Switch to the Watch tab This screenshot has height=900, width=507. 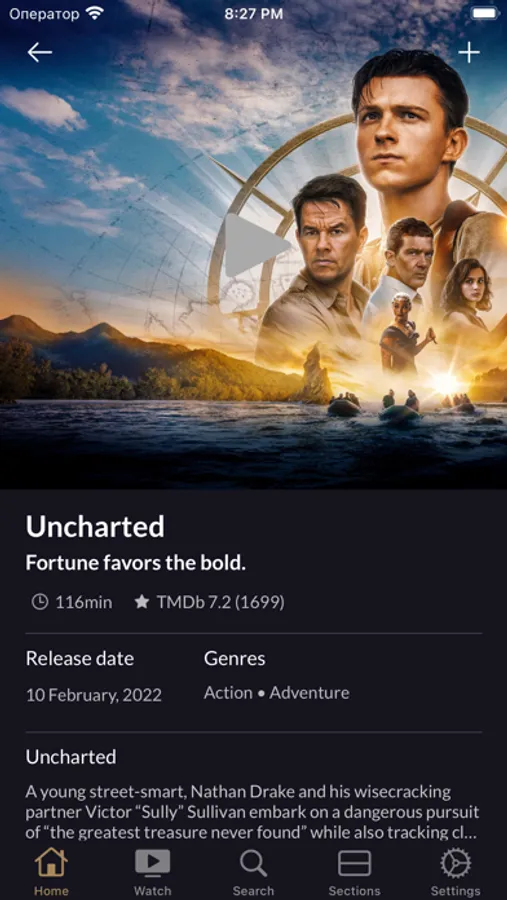pyautogui.click(x=152, y=872)
